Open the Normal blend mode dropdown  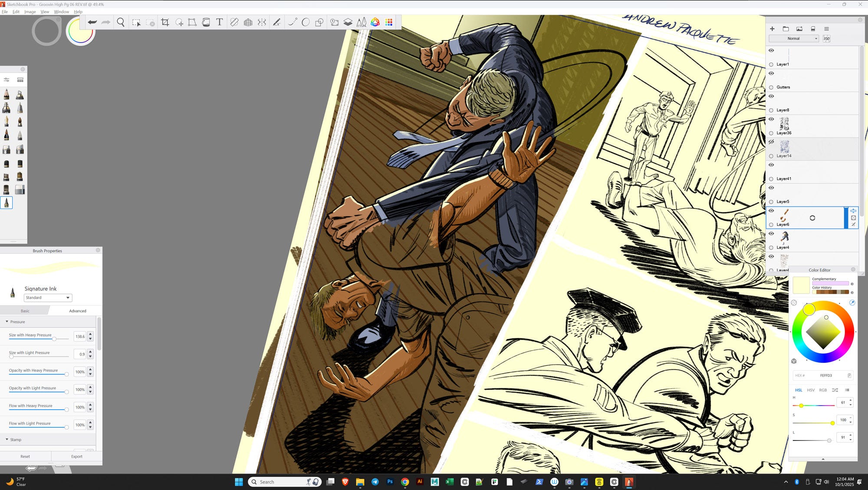click(x=793, y=39)
